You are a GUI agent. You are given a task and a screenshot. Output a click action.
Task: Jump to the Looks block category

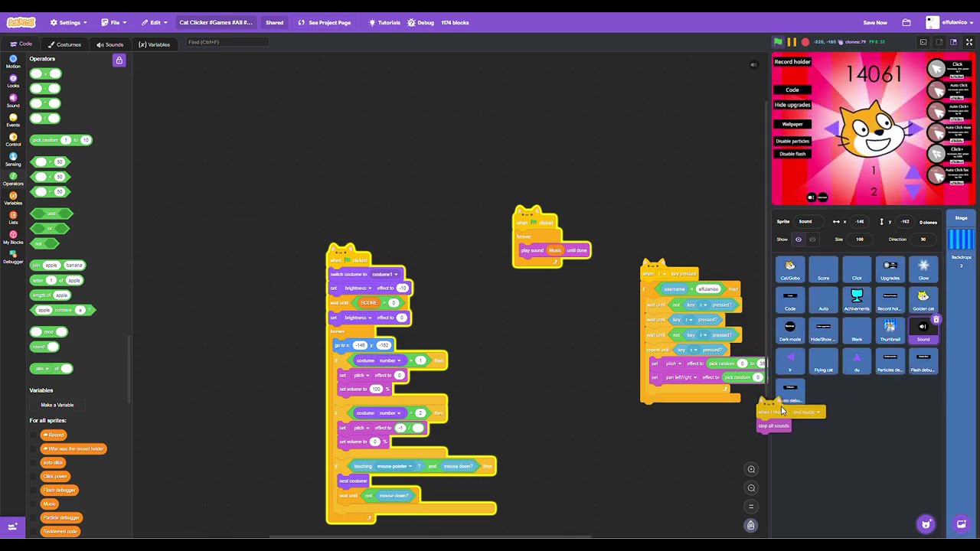click(13, 81)
